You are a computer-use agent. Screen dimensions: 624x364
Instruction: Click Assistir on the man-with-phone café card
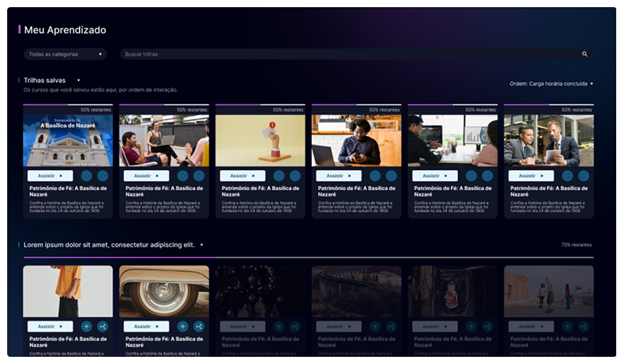coord(339,176)
